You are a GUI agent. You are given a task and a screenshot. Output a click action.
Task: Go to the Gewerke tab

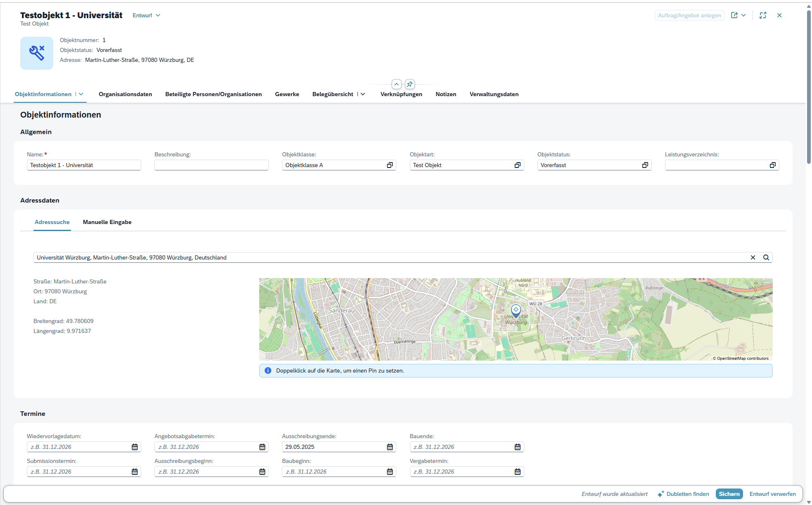tap(287, 94)
